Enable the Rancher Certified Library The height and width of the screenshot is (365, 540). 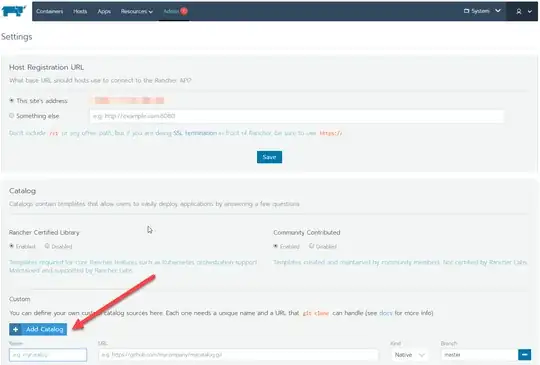point(11,246)
